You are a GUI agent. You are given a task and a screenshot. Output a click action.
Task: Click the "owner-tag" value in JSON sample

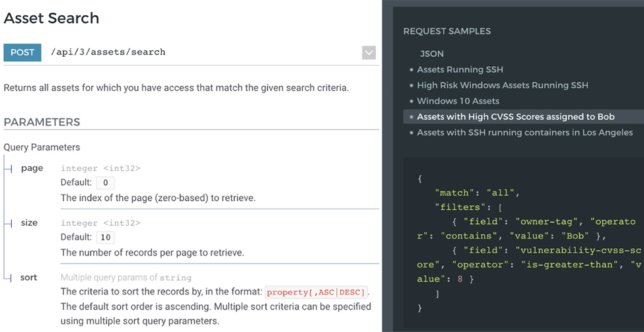click(544, 222)
